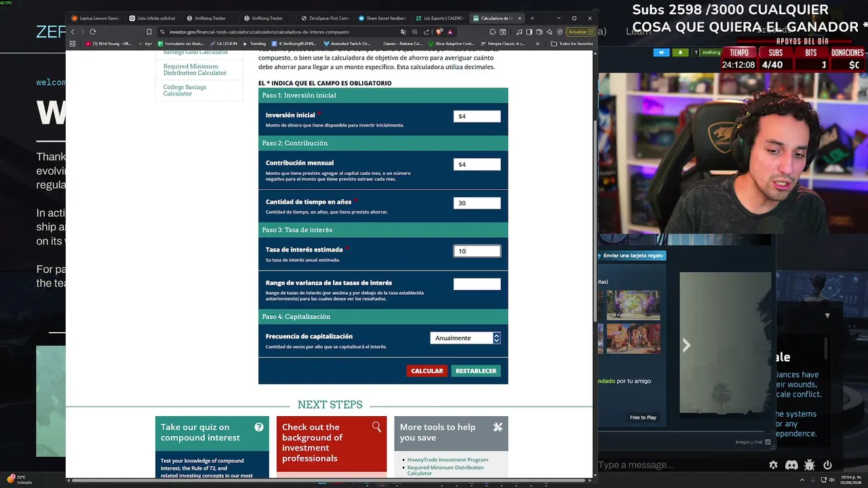Screen dimensions: 868x488
Task: Expand the hidden bookmarks overflow chevron
Action: [538, 43]
